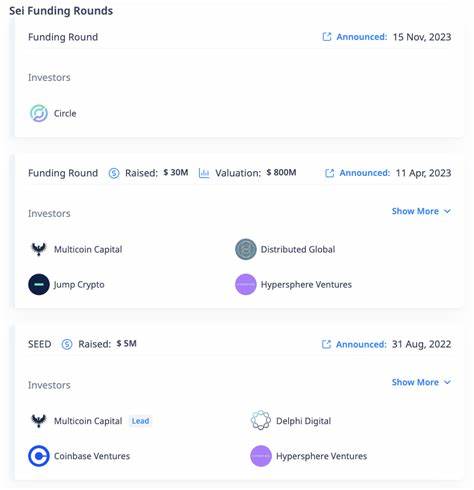Click the Distributed Global logo
Screen dimensions: 474x490
coord(246,249)
